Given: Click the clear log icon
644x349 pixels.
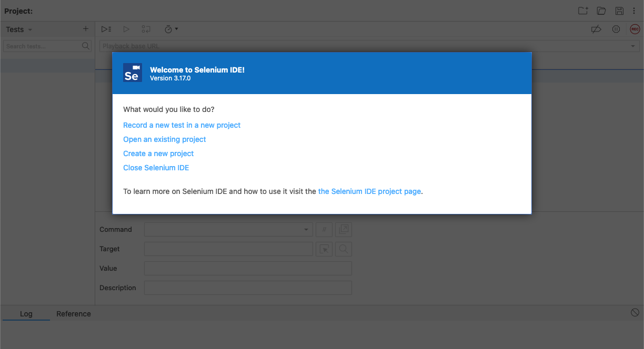Looking at the screenshot, I should 635,312.
